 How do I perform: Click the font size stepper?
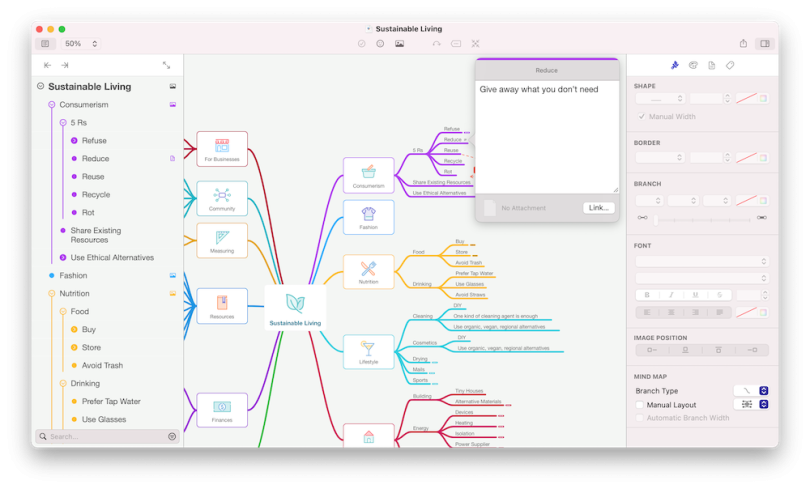[x=765, y=295]
